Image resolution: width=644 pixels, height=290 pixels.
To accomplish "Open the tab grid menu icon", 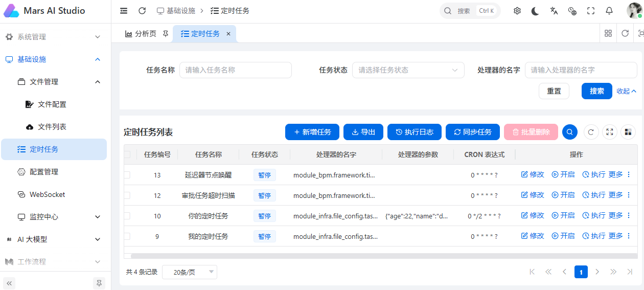I will (x=608, y=33).
